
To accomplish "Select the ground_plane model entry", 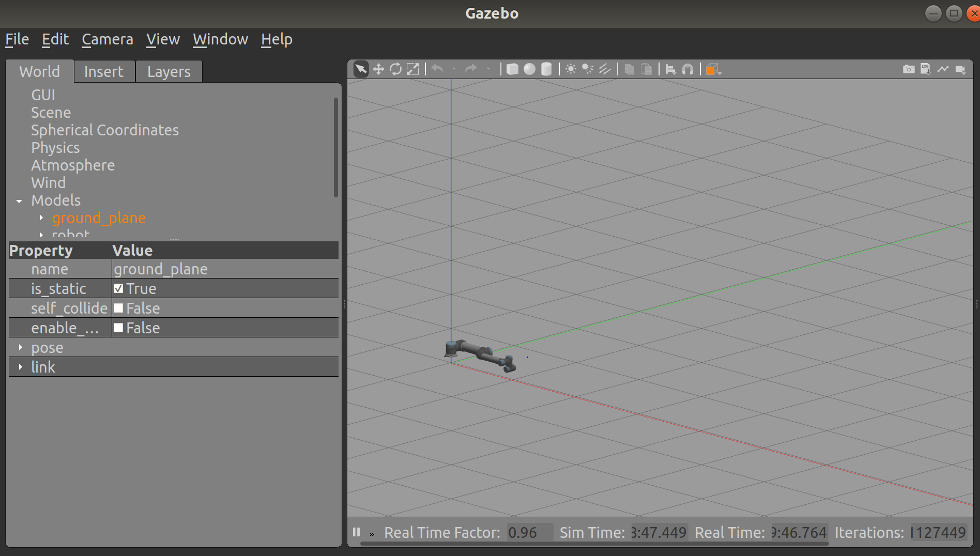I will pos(99,218).
